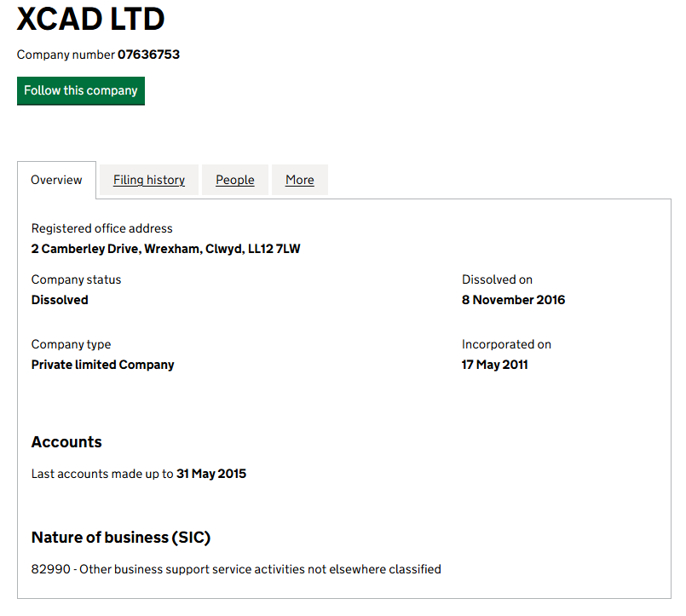Switch to the People tab
The image size is (686, 616).
[235, 180]
